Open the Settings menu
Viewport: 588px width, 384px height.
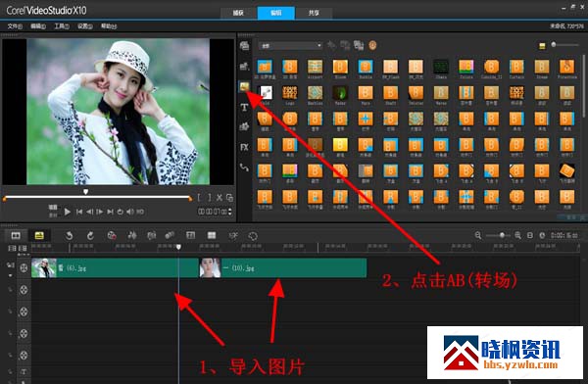pos(84,26)
